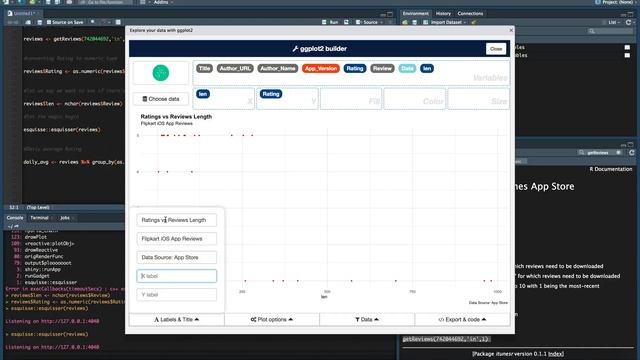Open the Data filter dropdown
640x360 pixels.
coord(367,320)
